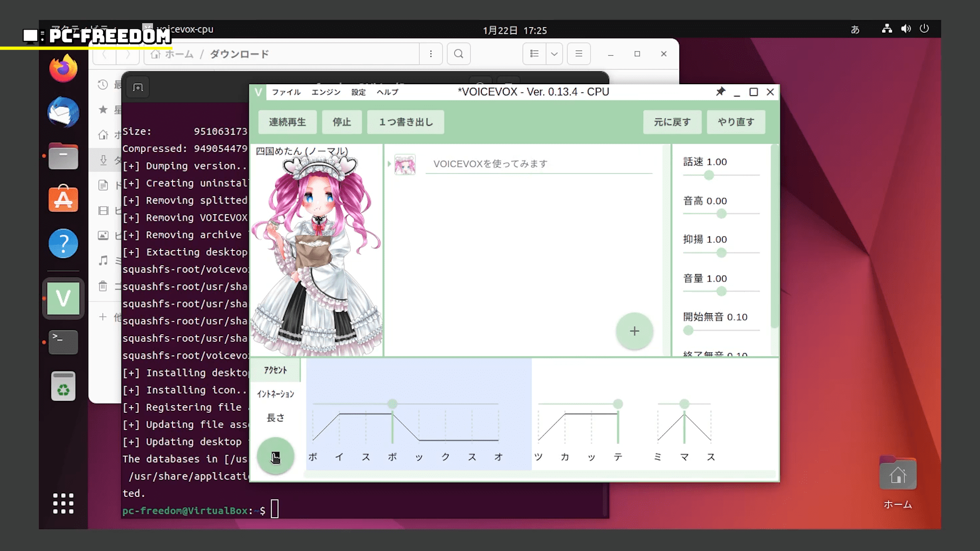Switch to アクセント accent tab
This screenshot has height=551, width=980.
tap(275, 370)
